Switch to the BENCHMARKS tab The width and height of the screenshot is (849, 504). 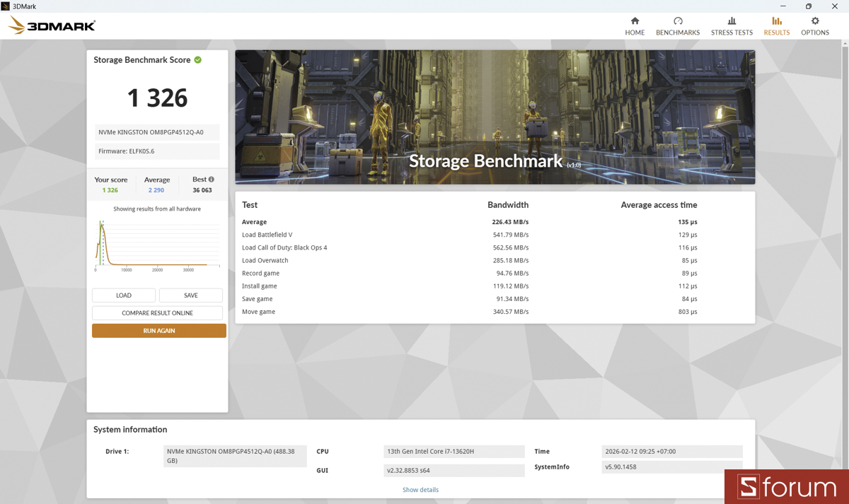coord(677,32)
